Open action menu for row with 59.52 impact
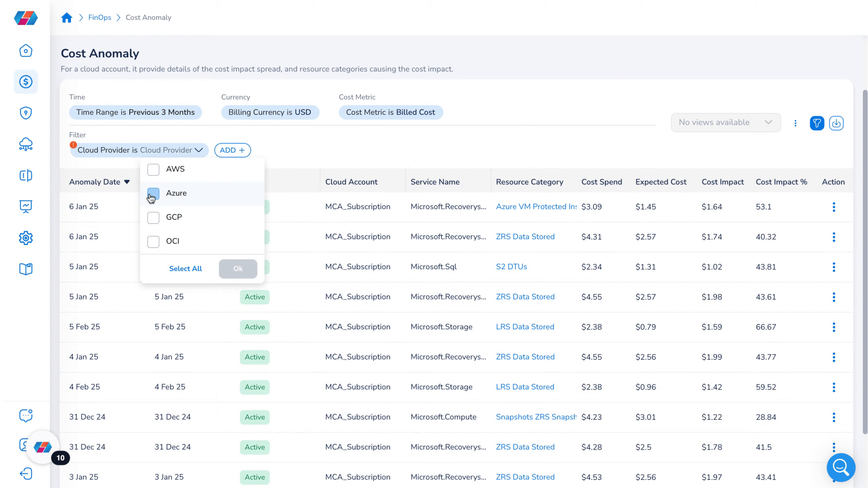The width and height of the screenshot is (868, 488). [x=834, y=387]
